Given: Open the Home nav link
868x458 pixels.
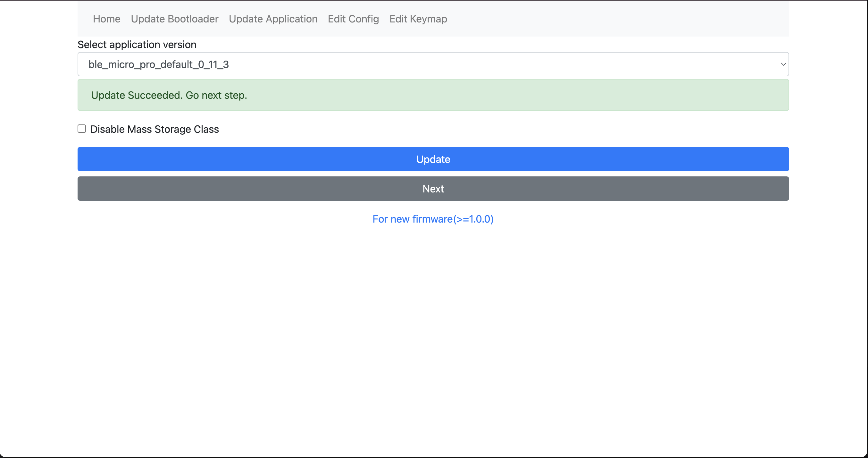Looking at the screenshot, I should pos(106,19).
